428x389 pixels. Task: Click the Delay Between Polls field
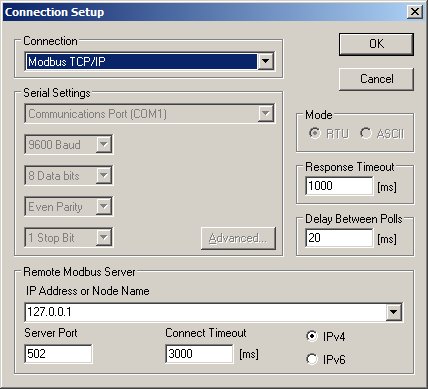(339, 238)
